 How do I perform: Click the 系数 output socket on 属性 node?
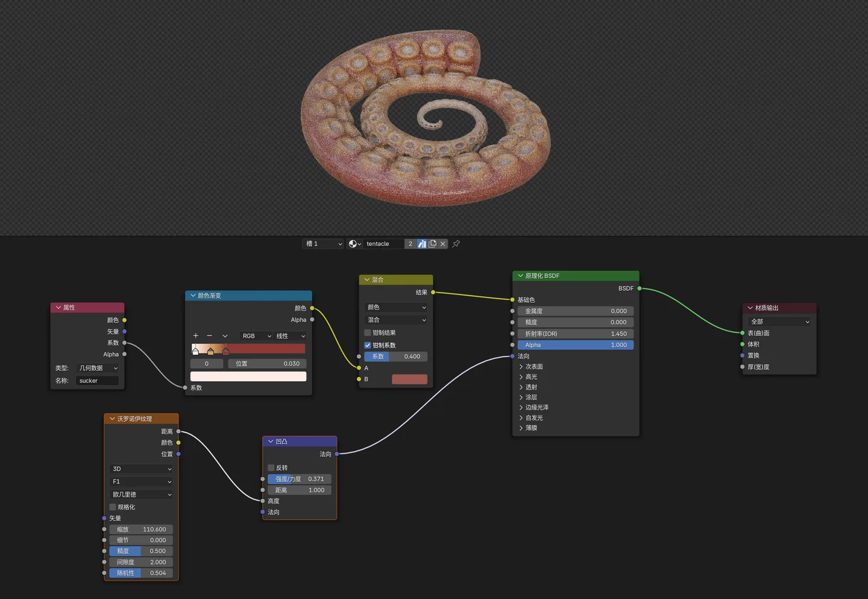tap(125, 343)
